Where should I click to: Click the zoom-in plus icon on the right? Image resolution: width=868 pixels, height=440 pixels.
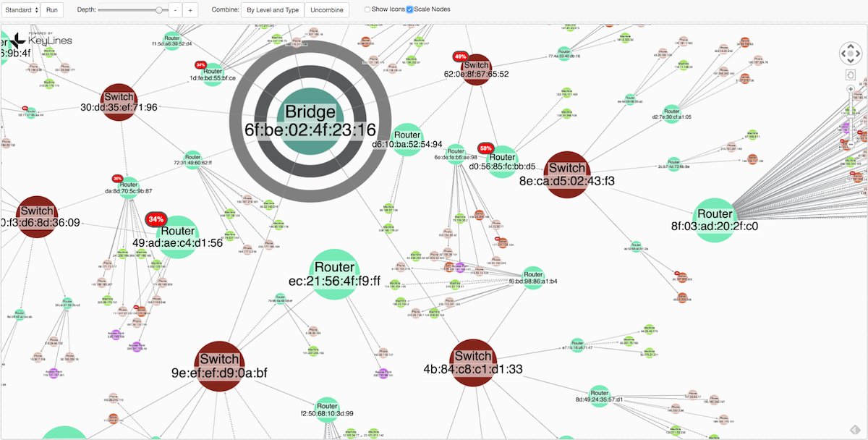pyautogui.click(x=851, y=89)
